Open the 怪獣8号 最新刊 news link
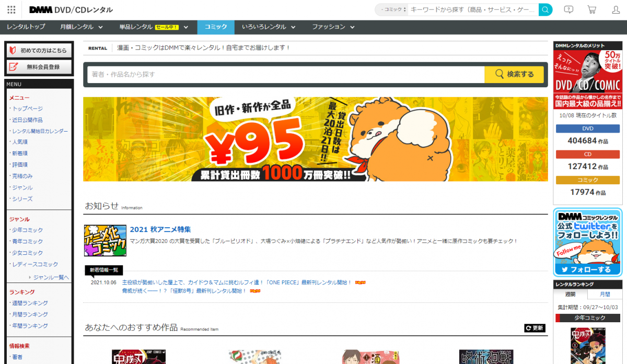 (184, 291)
